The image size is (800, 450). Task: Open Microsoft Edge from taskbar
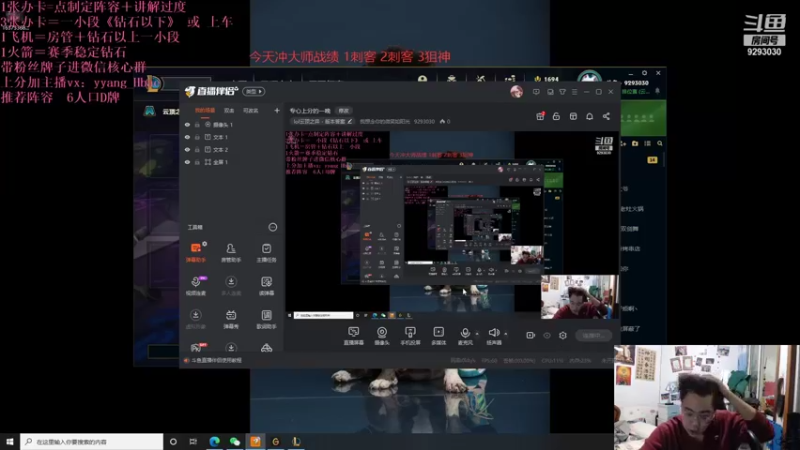point(214,441)
